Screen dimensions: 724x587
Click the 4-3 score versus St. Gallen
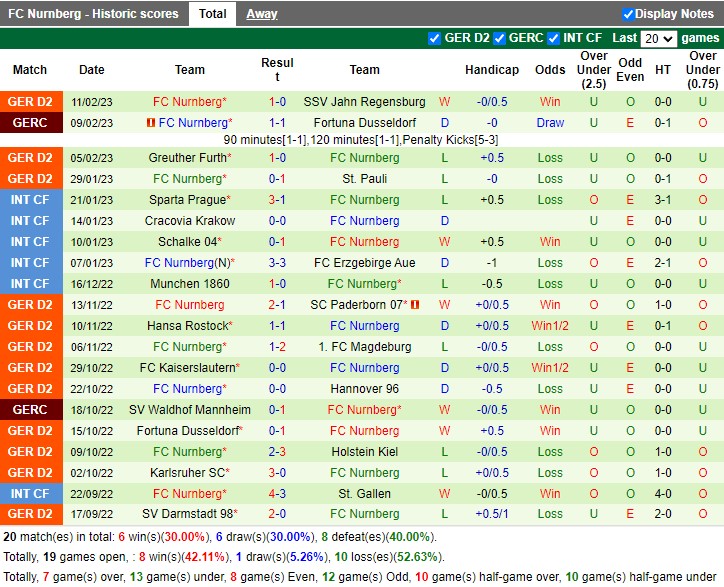(x=277, y=494)
